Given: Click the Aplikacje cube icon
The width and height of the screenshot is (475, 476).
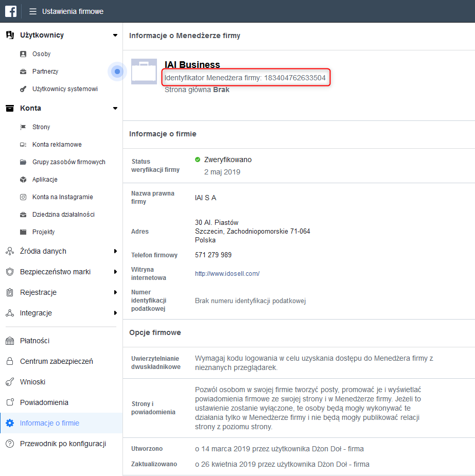Looking at the screenshot, I should pos(23,180).
